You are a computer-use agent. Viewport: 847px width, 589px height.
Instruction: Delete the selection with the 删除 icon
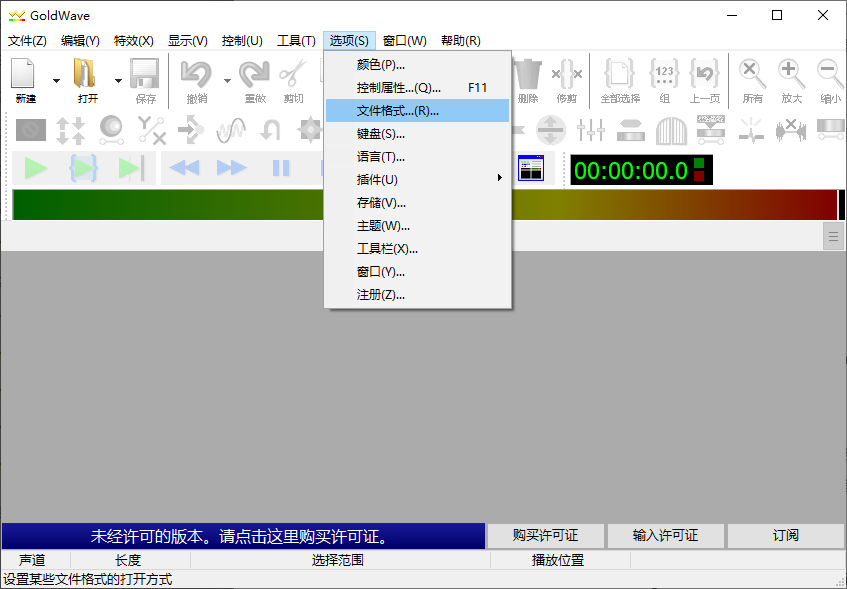pyautogui.click(x=527, y=75)
